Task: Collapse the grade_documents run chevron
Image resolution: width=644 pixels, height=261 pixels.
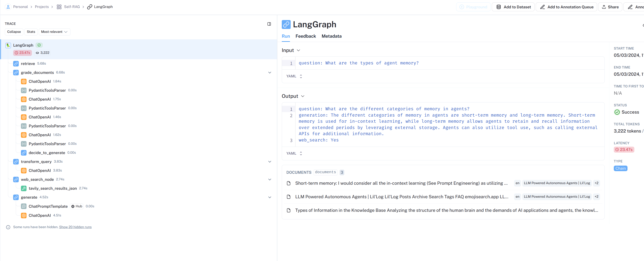Action: (x=270, y=73)
